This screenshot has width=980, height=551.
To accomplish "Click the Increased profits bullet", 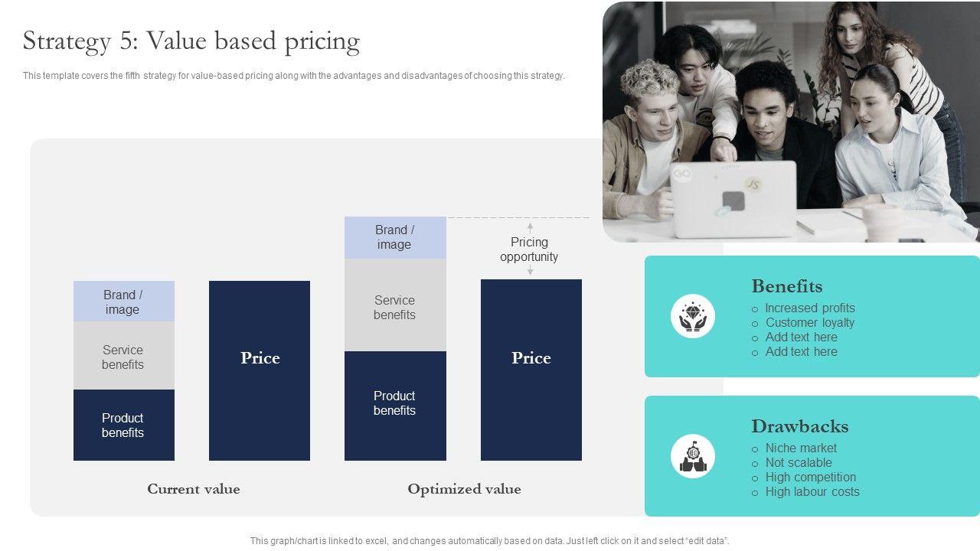I will click(810, 308).
